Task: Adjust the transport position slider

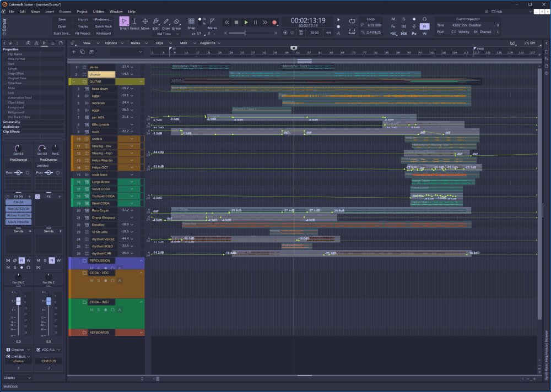Action: (x=245, y=33)
